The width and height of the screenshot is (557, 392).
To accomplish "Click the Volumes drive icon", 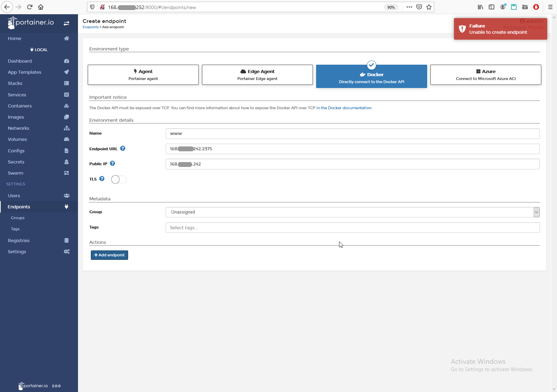I will [66, 139].
